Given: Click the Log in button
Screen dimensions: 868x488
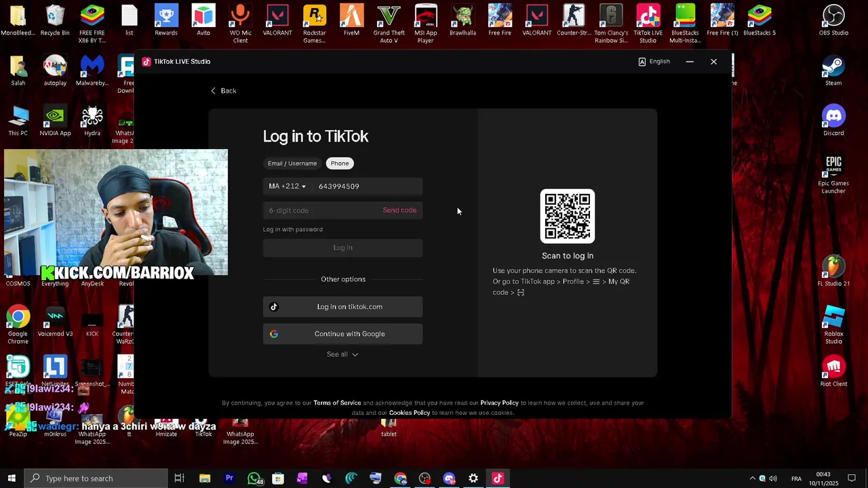Looking at the screenshot, I should [342, 248].
